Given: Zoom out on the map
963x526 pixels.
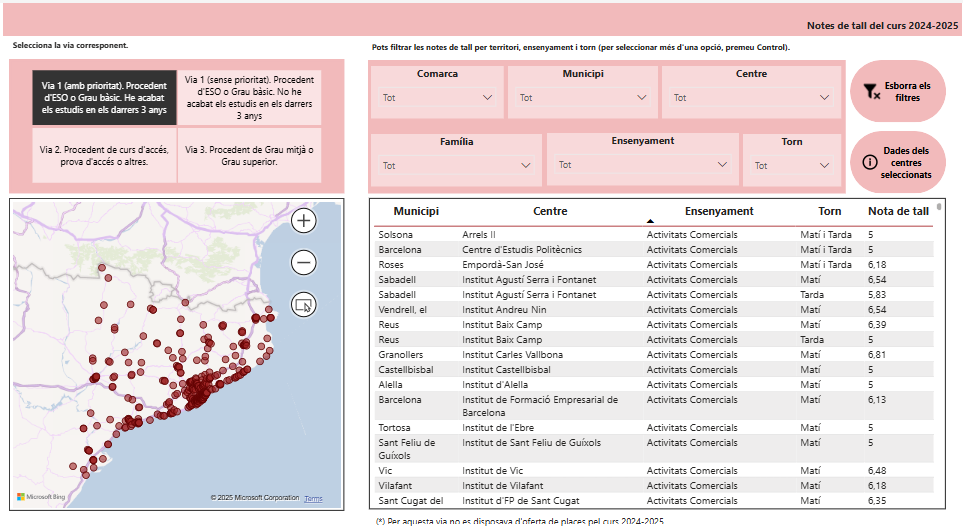Looking at the screenshot, I should pyautogui.click(x=304, y=263).
